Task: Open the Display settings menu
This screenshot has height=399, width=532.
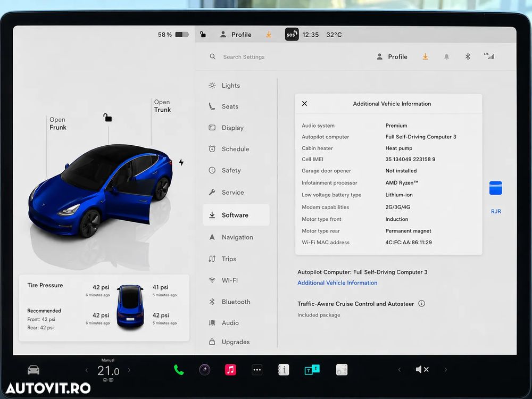Action: tap(226, 128)
